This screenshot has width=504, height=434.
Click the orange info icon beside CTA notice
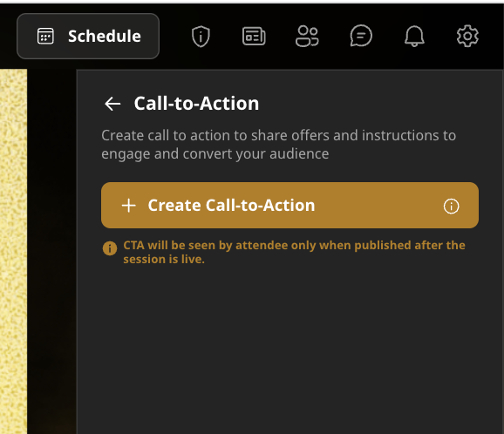tap(110, 248)
